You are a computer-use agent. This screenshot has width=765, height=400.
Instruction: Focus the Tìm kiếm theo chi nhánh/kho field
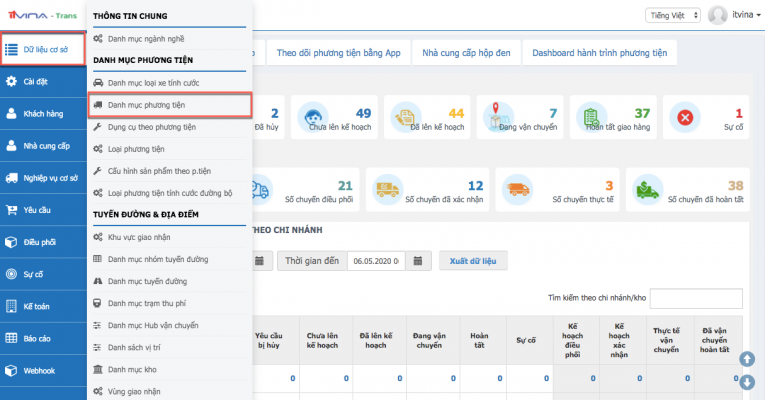697,298
